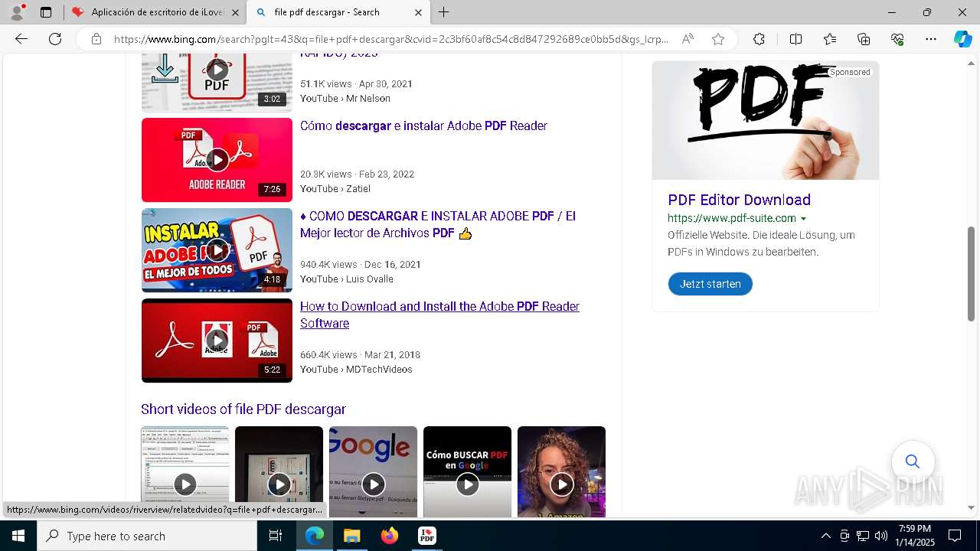This screenshot has height=551, width=980.
Task: Show hidden system tray icons
Action: (825, 536)
